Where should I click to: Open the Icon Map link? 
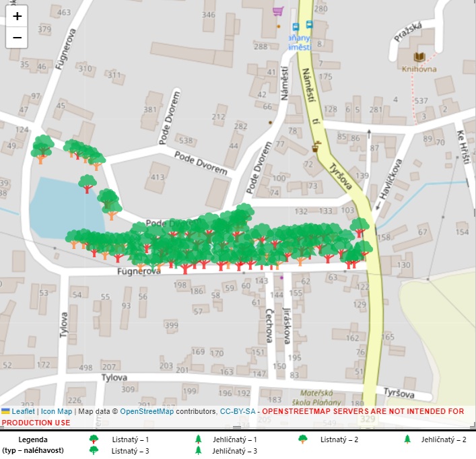pos(56,411)
